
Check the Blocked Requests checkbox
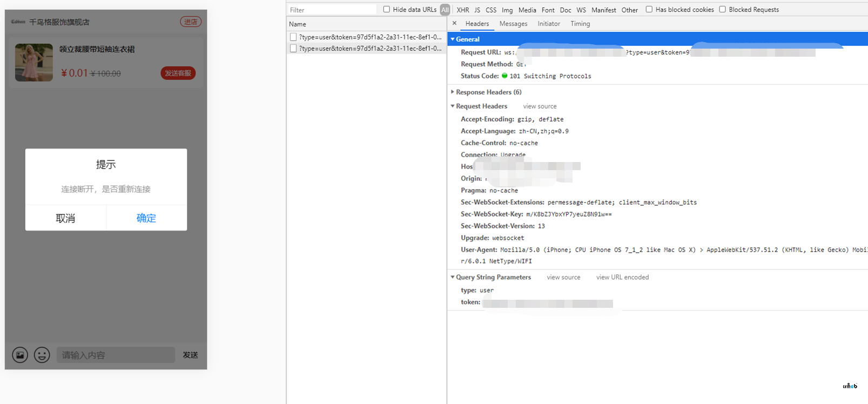coord(722,9)
